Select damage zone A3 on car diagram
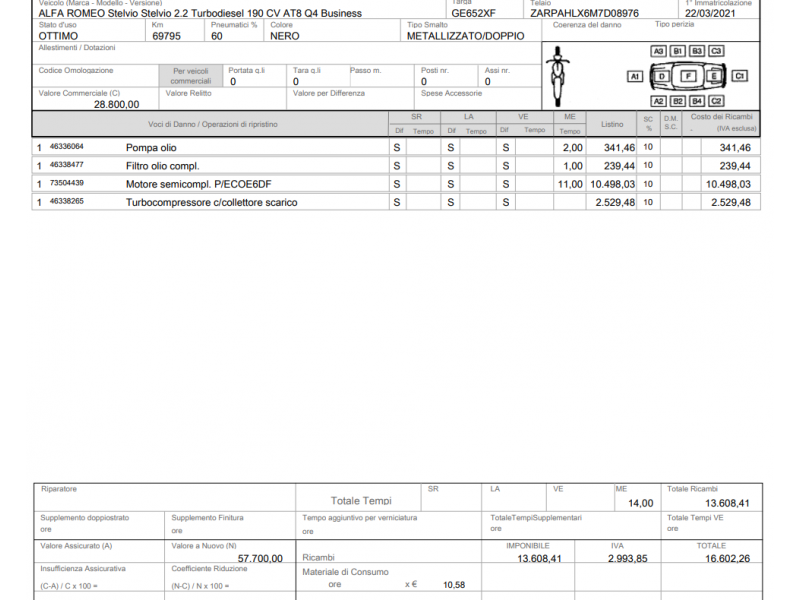 (x=658, y=51)
